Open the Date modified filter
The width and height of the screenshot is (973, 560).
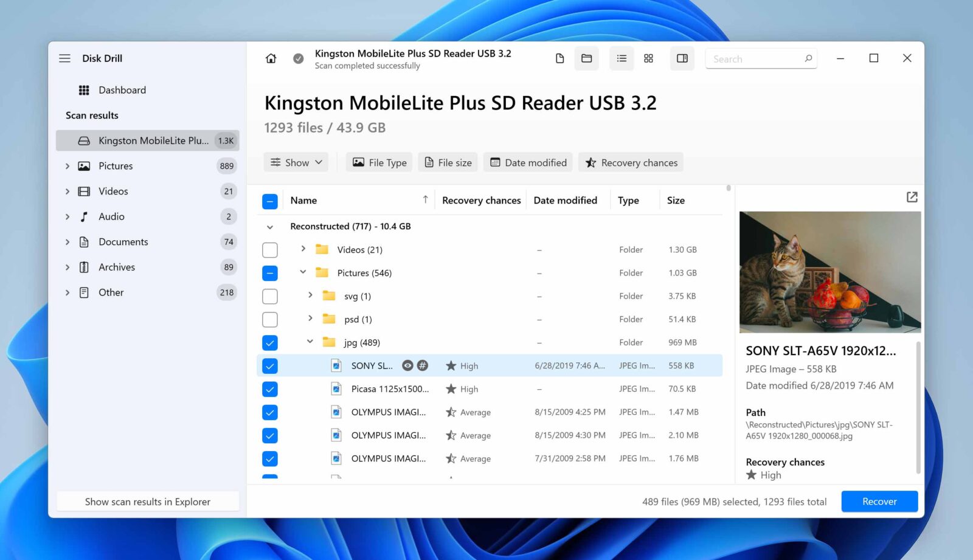point(527,162)
